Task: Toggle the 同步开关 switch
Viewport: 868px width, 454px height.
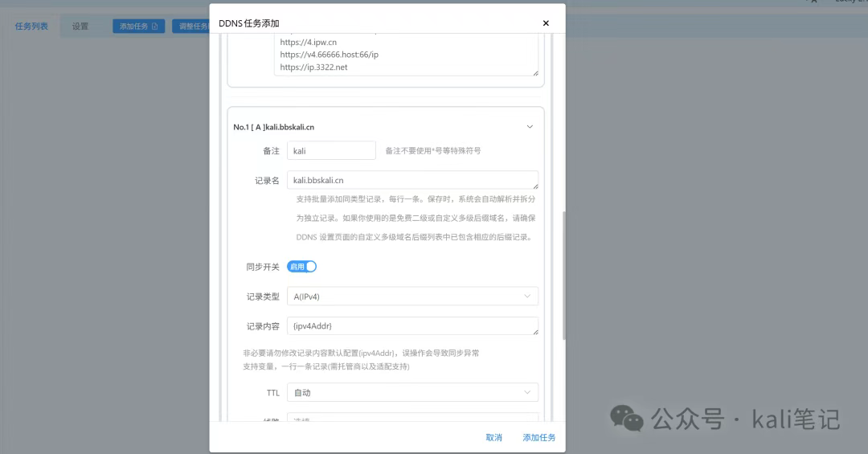Action: [x=301, y=267]
